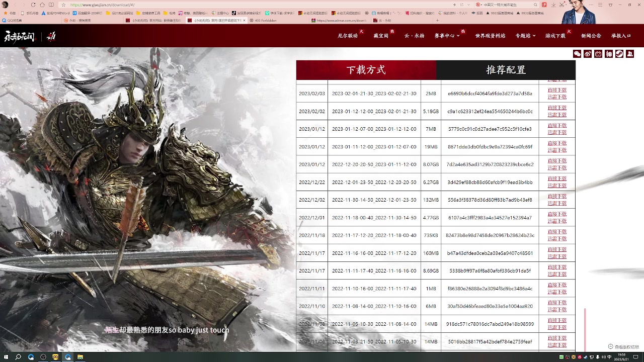The height and width of the screenshot is (362, 644).
Task: Open a new browser tab with plus
Action: pyautogui.click(x=438, y=21)
